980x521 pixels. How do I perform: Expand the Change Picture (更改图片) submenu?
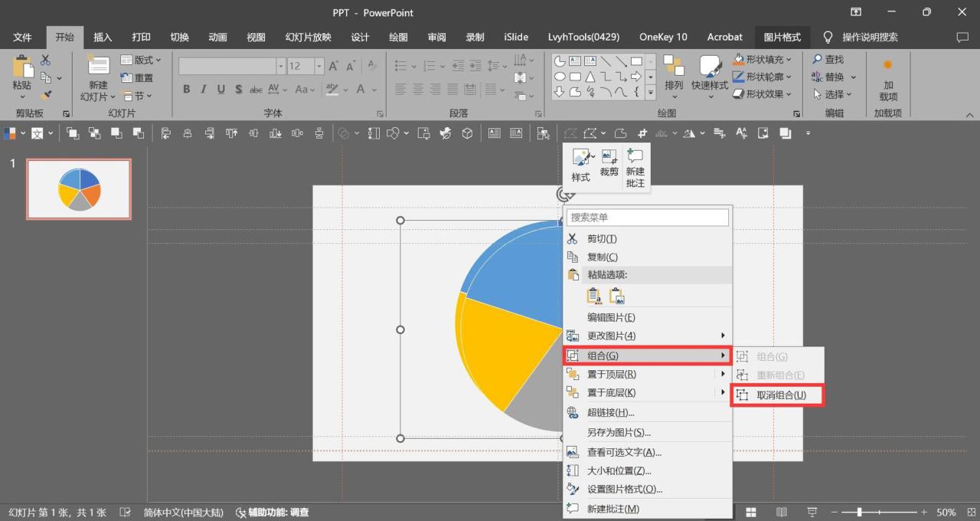coord(611,336)
